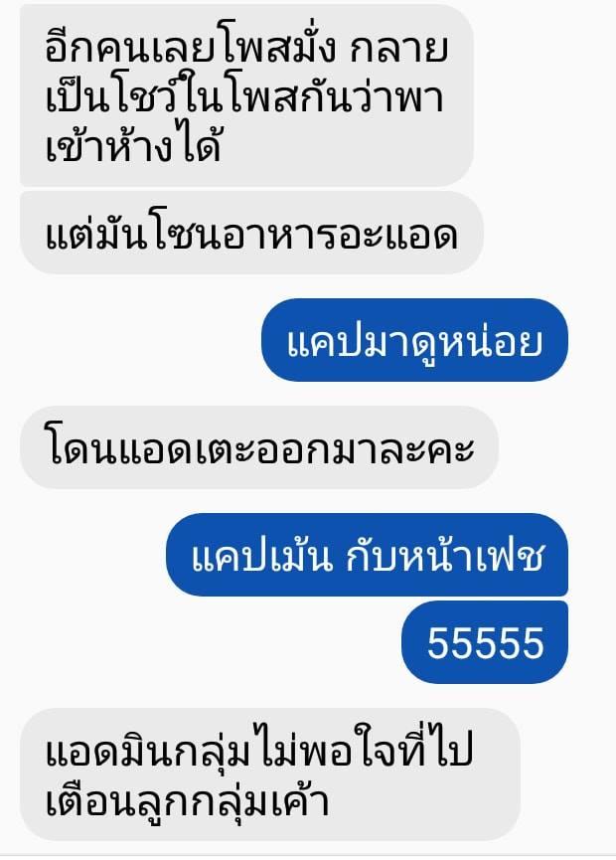Image resolution: width=616 pixels, height=860 pixels.
Task: Tap the message แต่มันโซนอาหารอะแอด
Action: coord(251,233)
